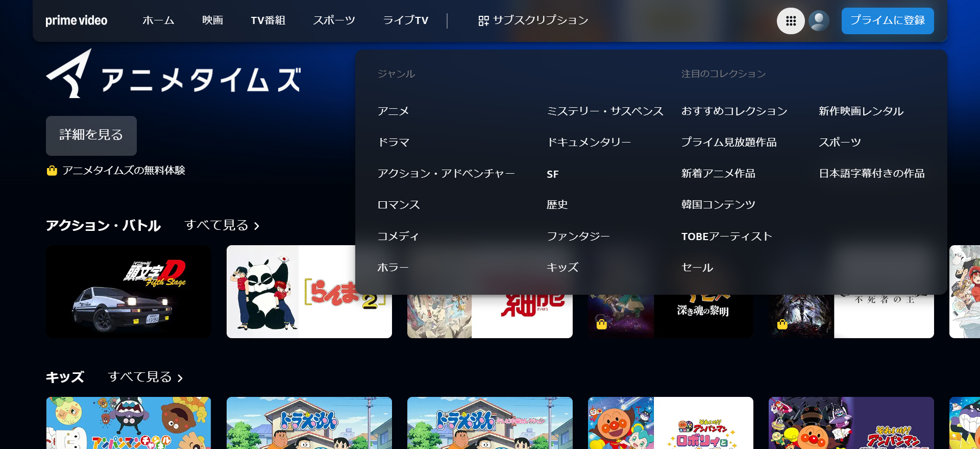See all in キッズ row
980x449 pixels.
pos(145,377)
